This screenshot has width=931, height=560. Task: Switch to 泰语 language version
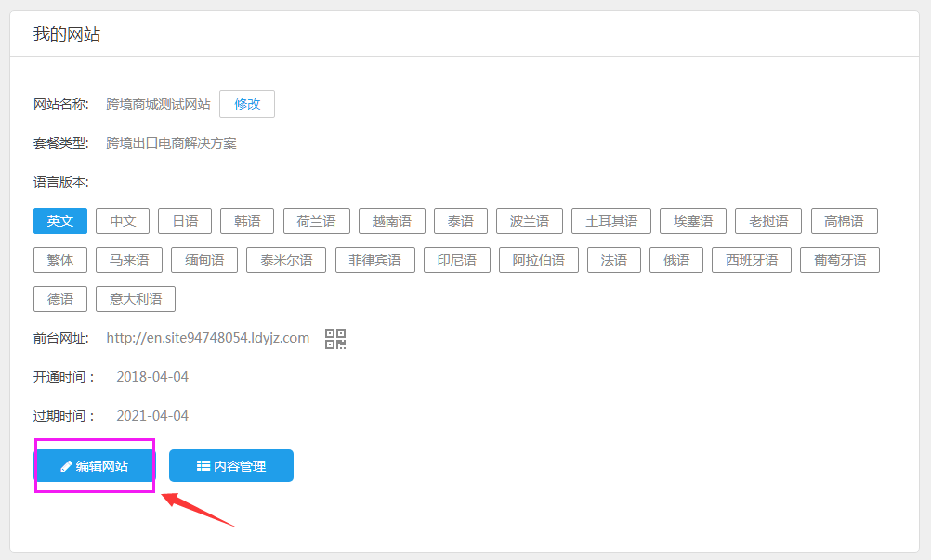(461, 221)
